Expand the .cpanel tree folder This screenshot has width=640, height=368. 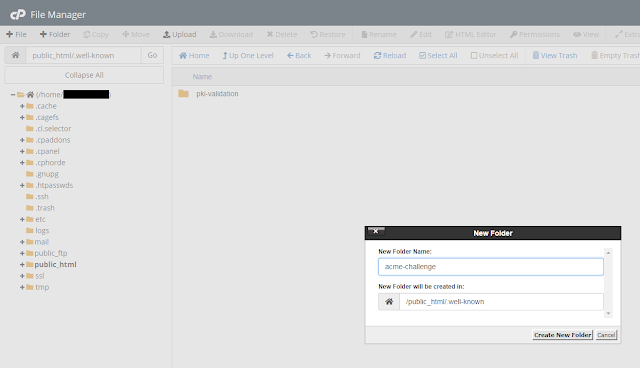(22, 151)
